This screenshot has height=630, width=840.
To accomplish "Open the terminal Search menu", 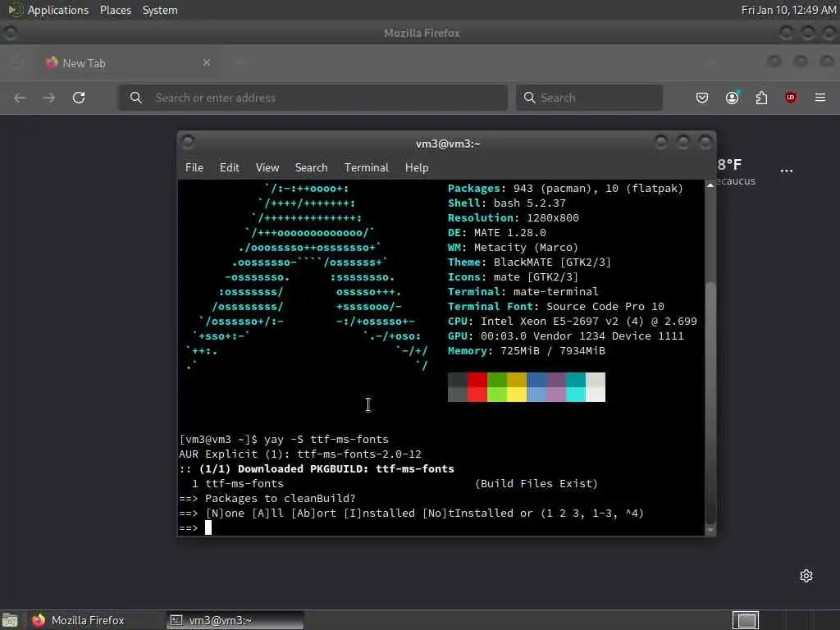I will 311,167.
